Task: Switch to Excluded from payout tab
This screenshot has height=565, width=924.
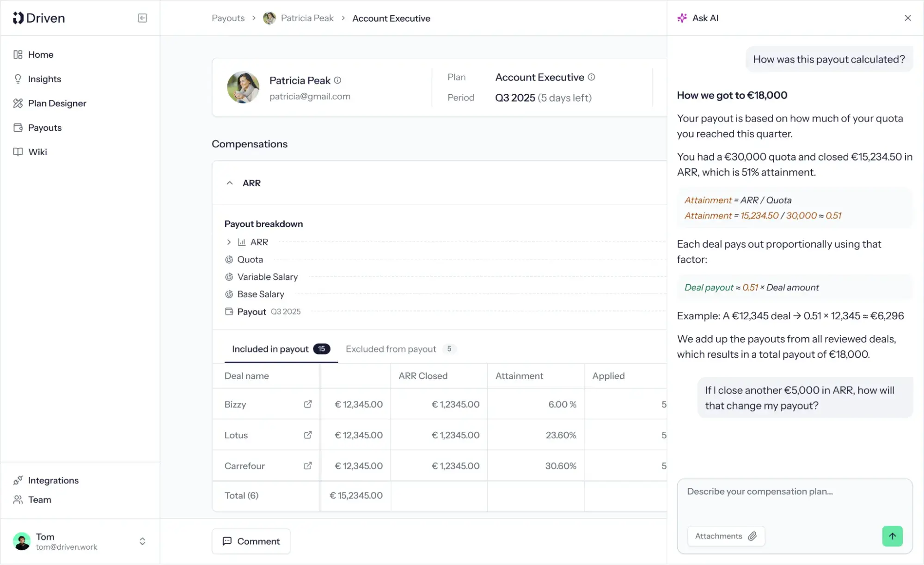Action: point(401,349)
